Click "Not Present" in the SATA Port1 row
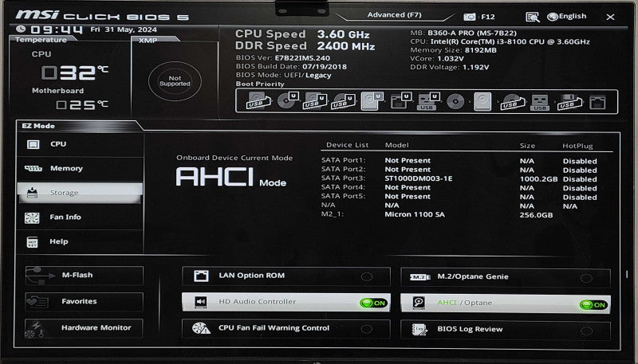638x364 pixels. 408,161
